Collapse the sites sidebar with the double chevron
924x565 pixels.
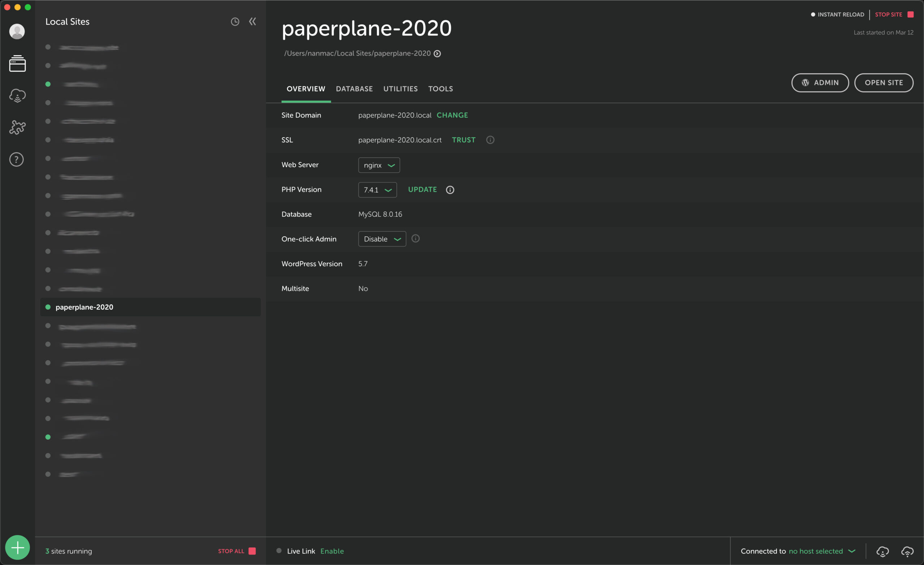253,21
